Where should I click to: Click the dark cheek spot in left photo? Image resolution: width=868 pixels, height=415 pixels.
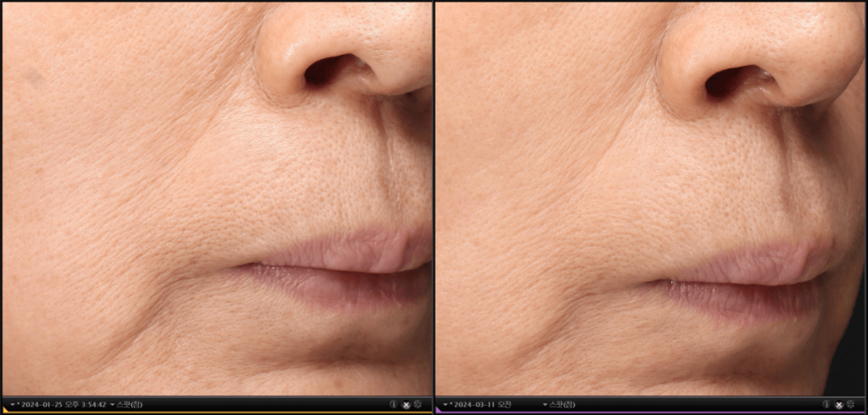pos(36,78)
